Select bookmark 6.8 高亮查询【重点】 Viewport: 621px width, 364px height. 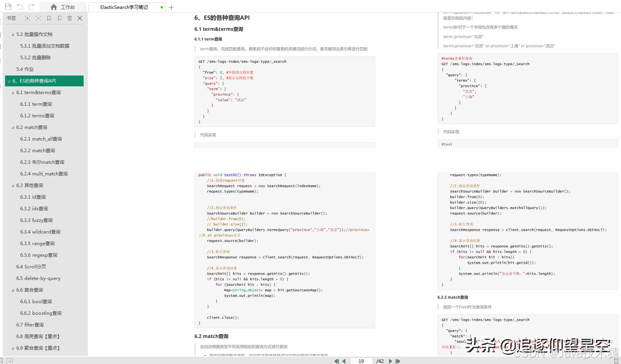[x=39, y=336]
